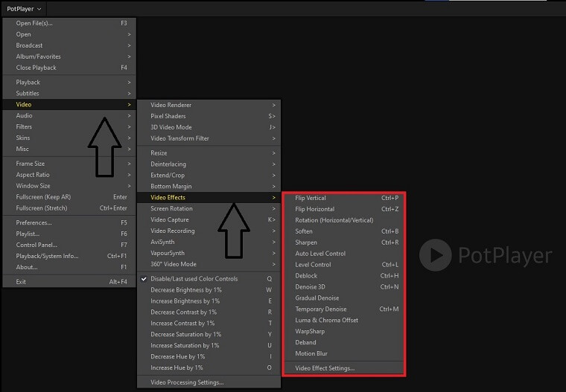Viewport: 566px width, 392px height.
Task: Open the 360° Video Mode submenu
Action: click(209, 264)
